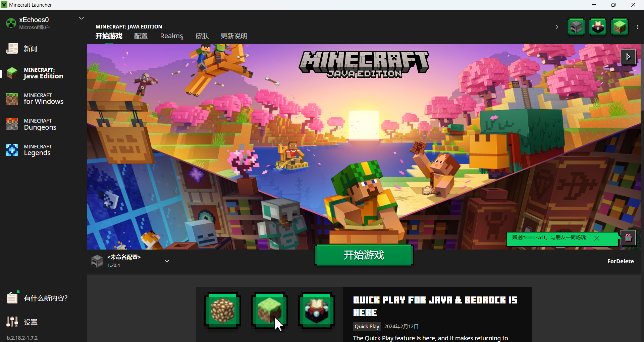Click the xEchoes0 creeper avatar
This screenshot has height=342, width=644.
11,23
